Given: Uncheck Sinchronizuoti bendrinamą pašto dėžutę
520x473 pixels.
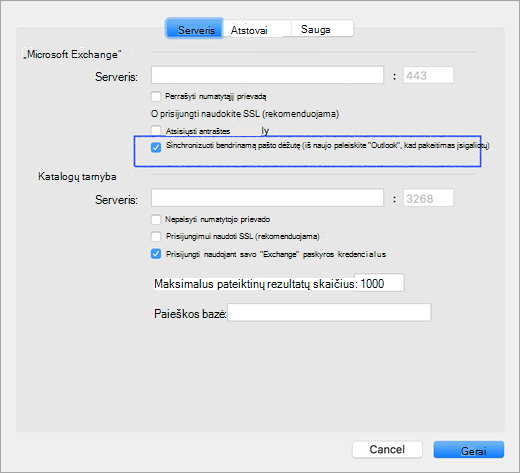Looking at the screenshot, I should pos(156,147).
